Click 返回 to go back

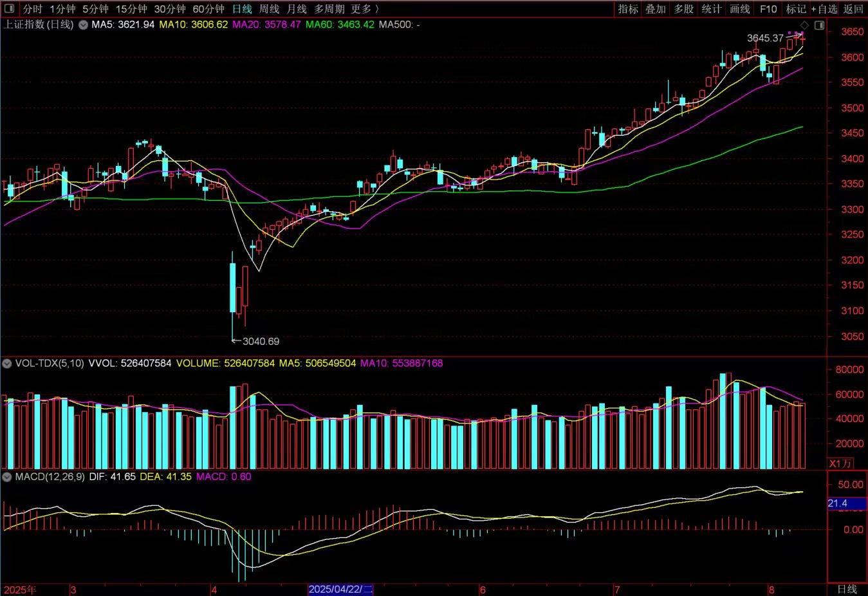pyautogui.click(x=853, y=9)
